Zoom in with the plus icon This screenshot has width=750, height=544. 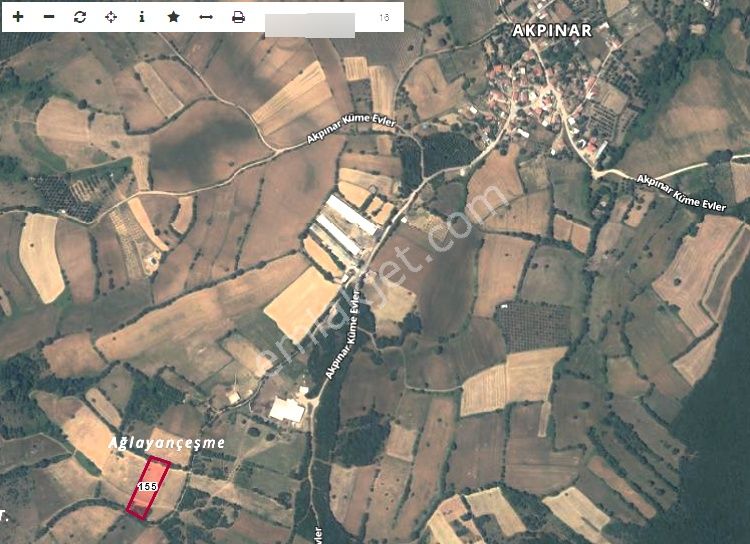18,17
